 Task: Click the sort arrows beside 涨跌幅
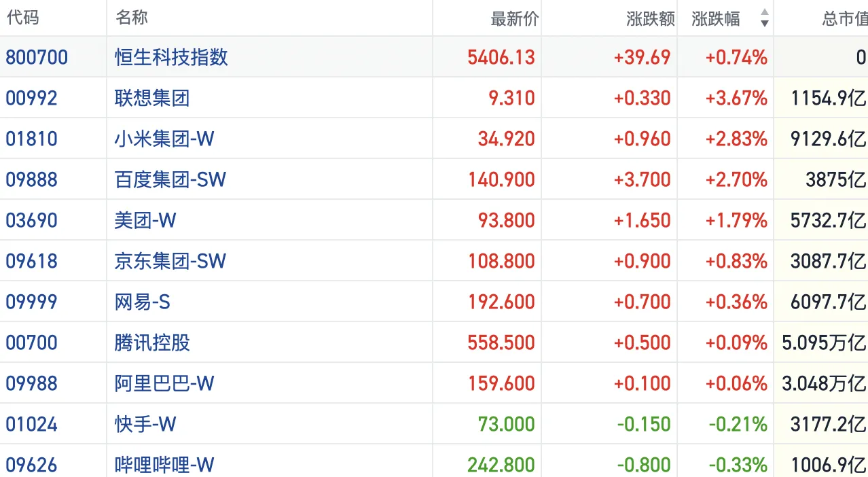click(x=765, y=18)
